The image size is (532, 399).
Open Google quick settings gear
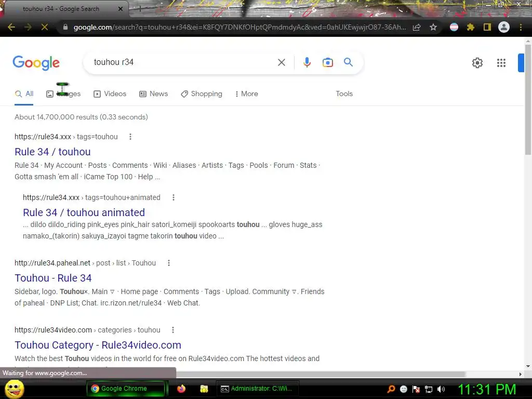pyautogui.click(x=477, y=63)
